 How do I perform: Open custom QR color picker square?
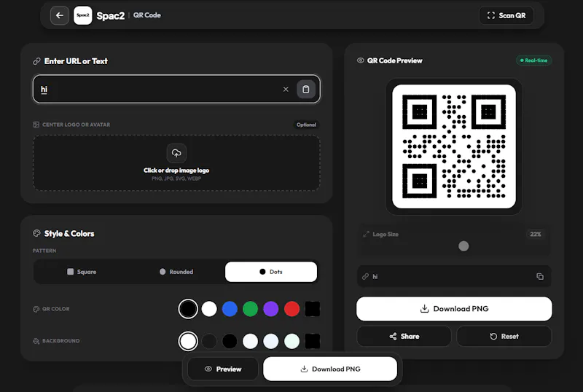(313, 309)
